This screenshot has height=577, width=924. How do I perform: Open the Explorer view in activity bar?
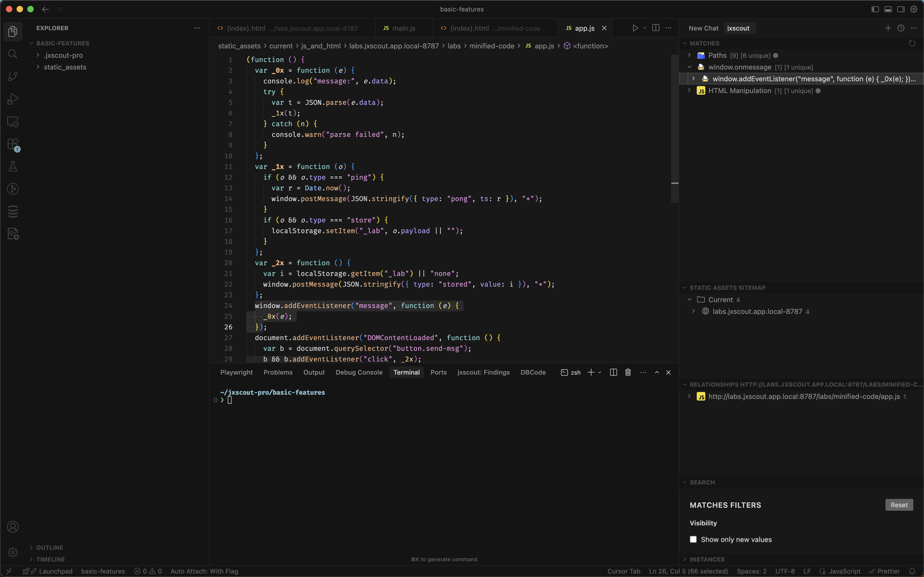click(x=13, y=31)
